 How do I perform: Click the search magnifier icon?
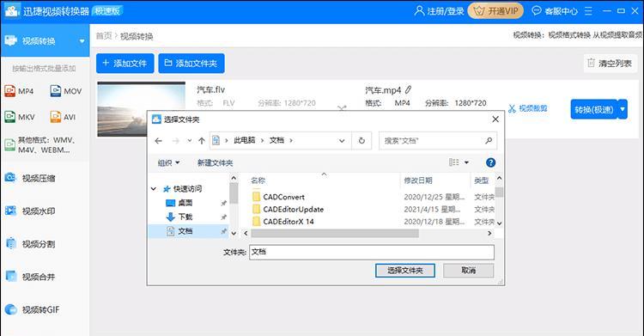point(489,141)
